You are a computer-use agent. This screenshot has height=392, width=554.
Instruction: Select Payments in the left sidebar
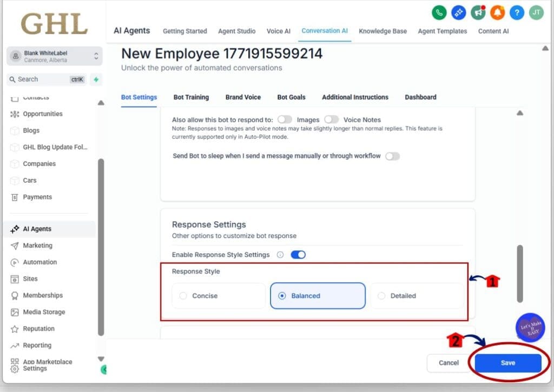pyautogui.click(x=36, y=197)
